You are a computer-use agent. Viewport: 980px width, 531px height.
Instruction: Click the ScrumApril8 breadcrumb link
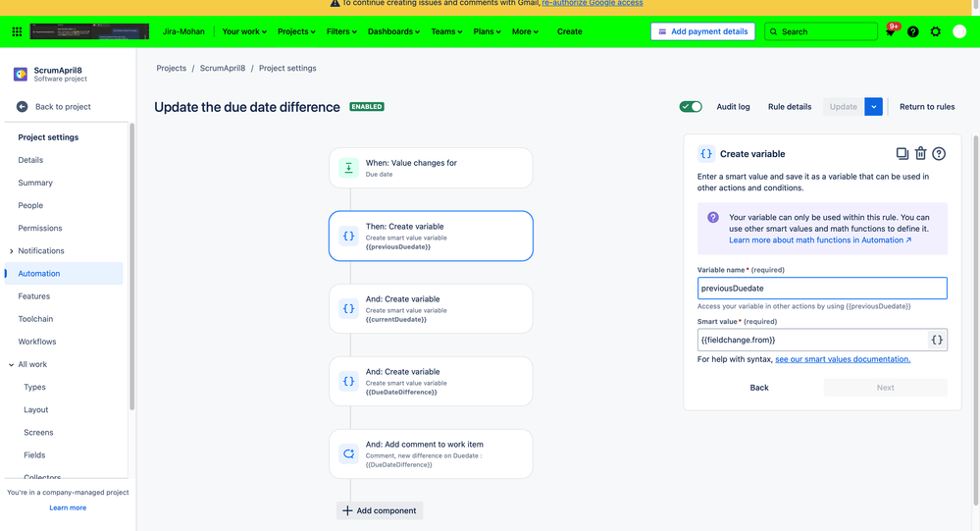[x=223, y=68]
